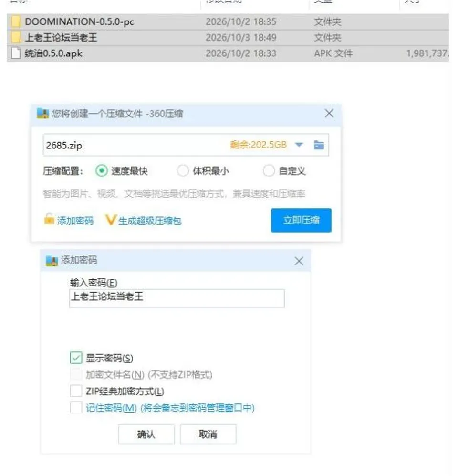458x476 pixels.
Task: Click the folder icon of DOOMINATION-0.5.0-pc
Action: [x=16, y=21]
